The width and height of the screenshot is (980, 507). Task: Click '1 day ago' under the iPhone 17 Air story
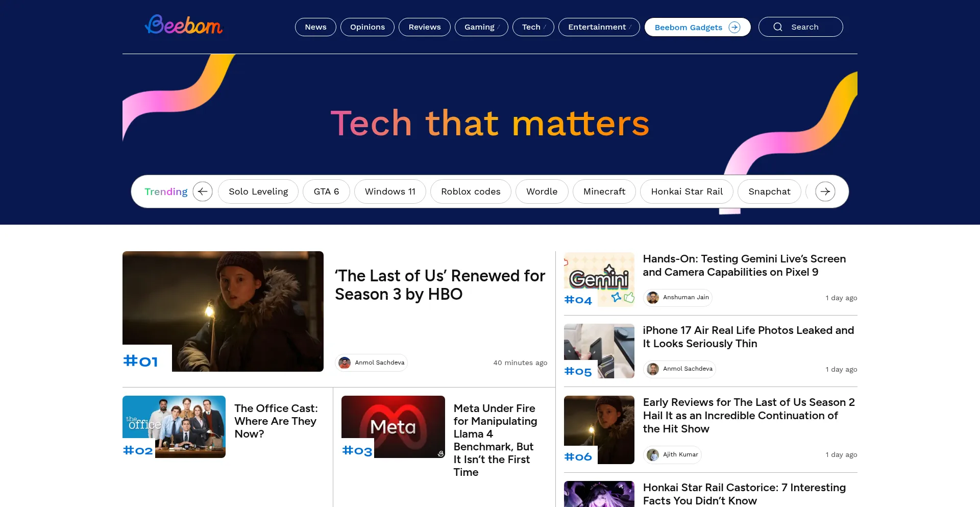[841, 370]
